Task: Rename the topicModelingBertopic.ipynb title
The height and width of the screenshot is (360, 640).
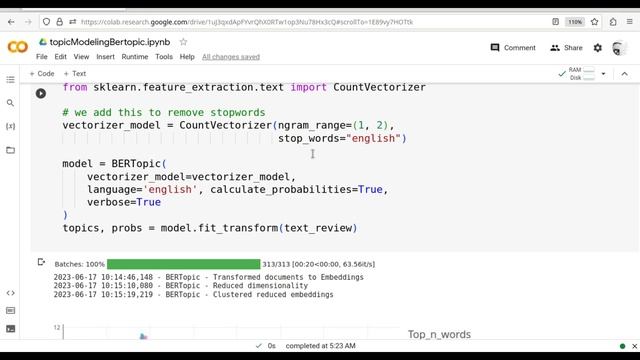Action: click(x=110, y=42)
